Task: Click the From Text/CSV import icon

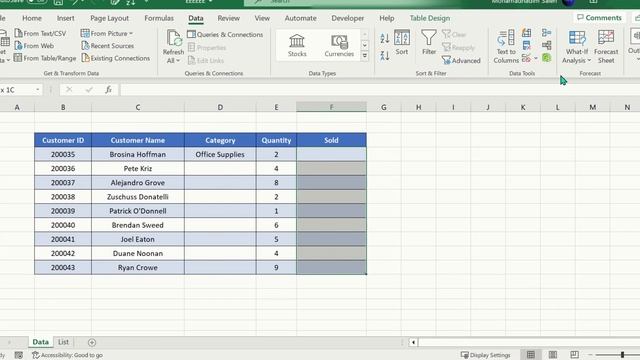Action: pyautogui.click(x=18, y=33)
